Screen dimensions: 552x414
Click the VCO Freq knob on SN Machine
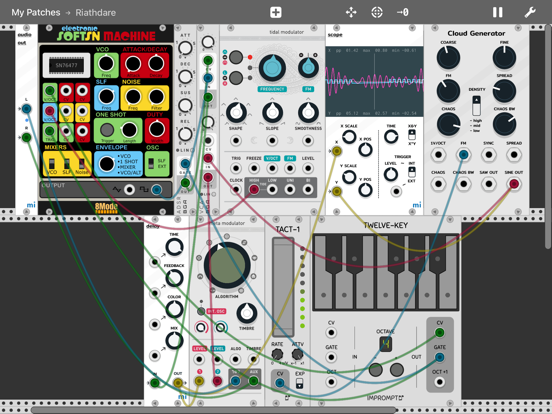point(106,64)
